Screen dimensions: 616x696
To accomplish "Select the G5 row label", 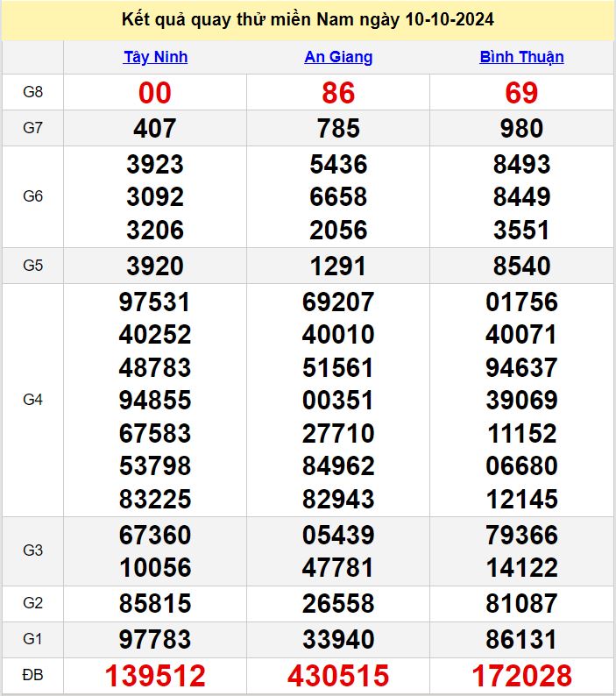I will (x=32, y=266).
